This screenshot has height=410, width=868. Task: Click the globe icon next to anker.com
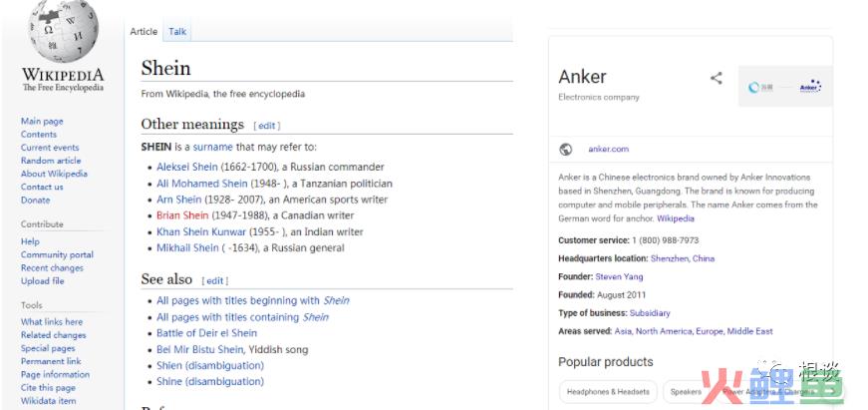[x=566, y=149]
